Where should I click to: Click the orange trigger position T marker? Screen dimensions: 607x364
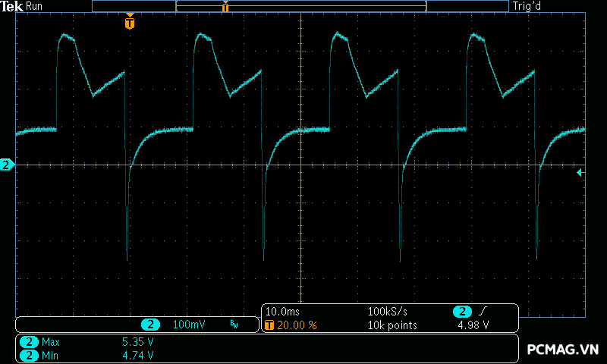(x=130, y=24)
